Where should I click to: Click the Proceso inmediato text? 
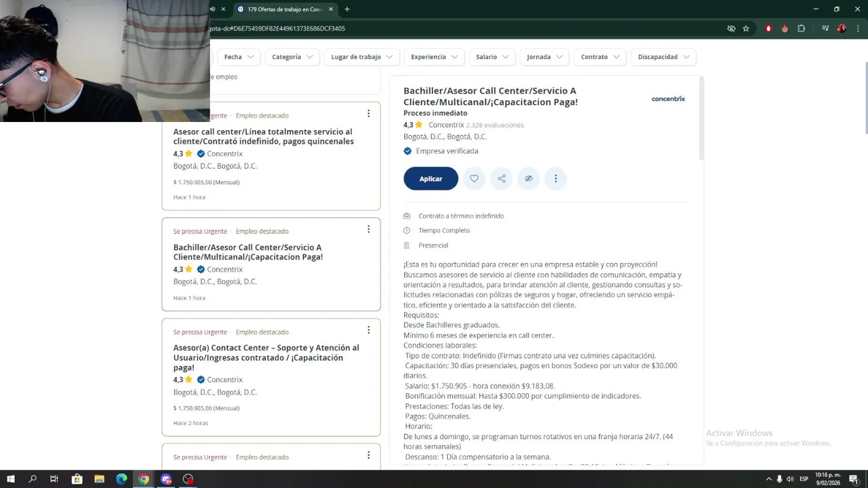[x=435, y=113]
